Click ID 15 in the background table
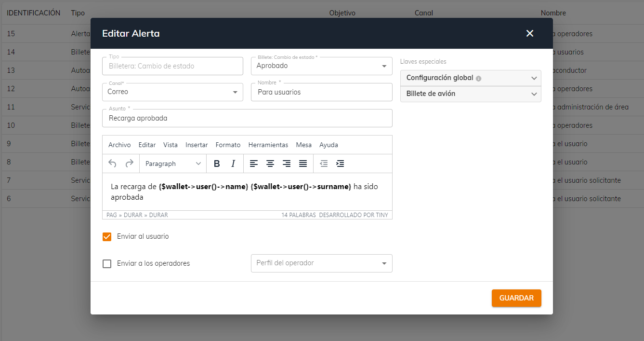 [11, 34]
